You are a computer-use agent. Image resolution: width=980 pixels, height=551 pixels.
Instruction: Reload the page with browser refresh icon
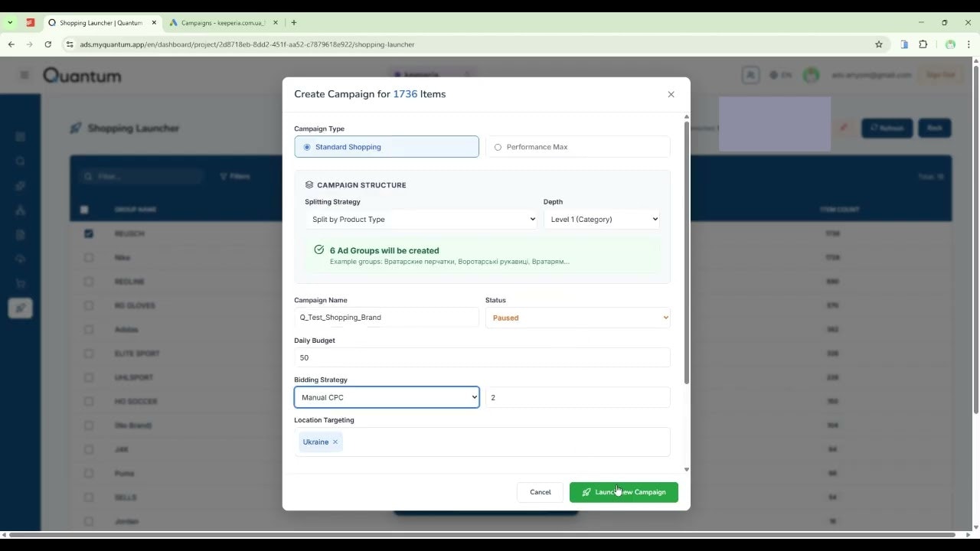[48, 44]
